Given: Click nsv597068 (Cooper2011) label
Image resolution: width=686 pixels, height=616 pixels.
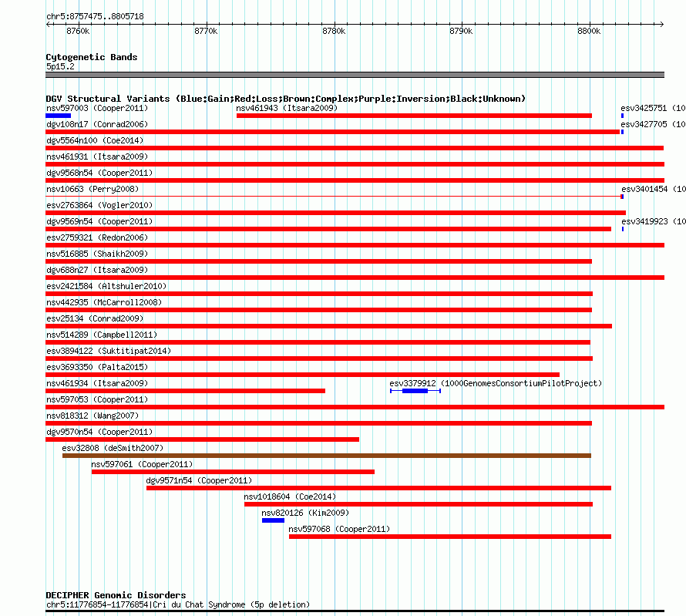Looking at the screenshot, I should coord(339,529).
